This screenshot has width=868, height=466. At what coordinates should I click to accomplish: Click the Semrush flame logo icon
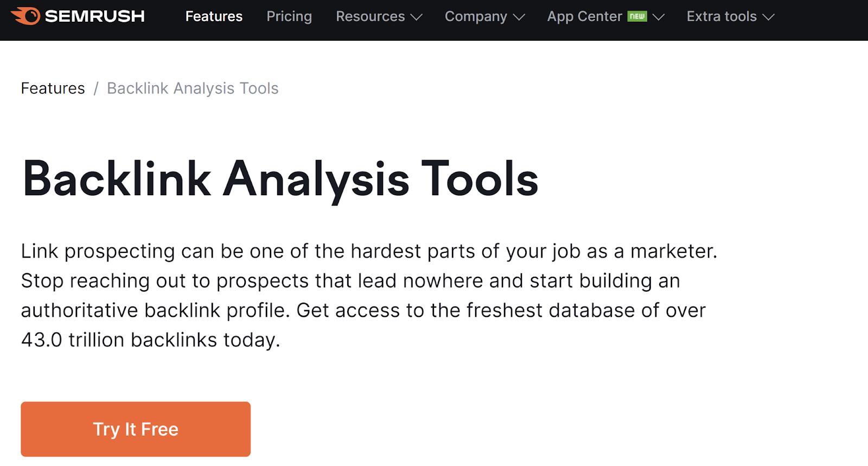point(25,16)
